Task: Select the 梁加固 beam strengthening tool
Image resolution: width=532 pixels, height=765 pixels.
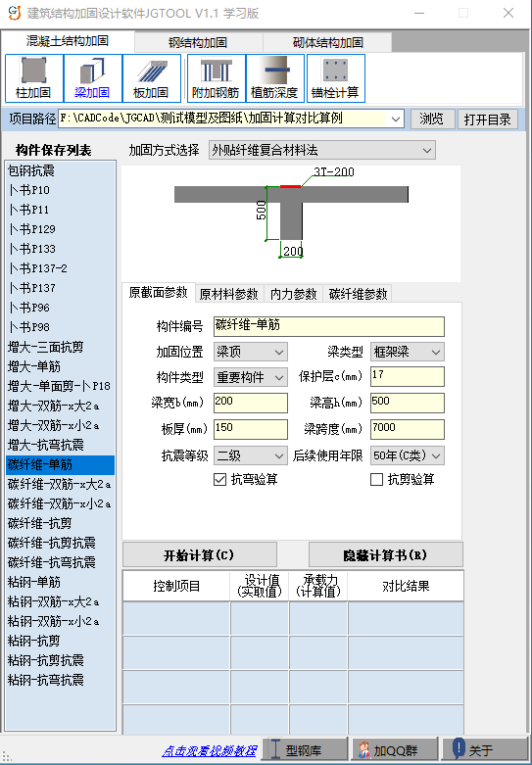Action: tap(92, 78)
